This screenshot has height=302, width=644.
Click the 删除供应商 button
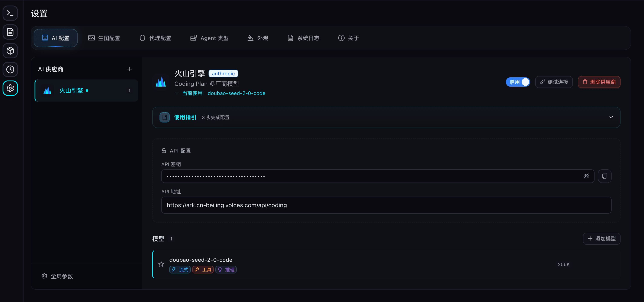point(599,82)
